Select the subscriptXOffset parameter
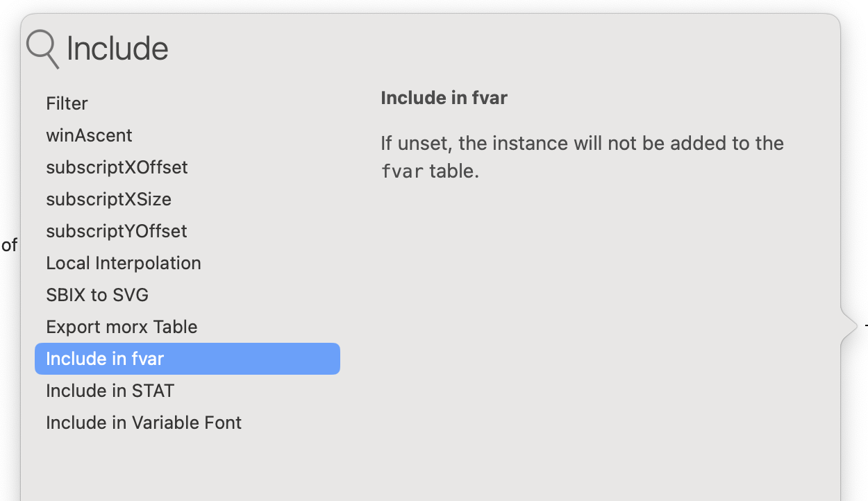 pyautogui.click(x=117, y=167)
